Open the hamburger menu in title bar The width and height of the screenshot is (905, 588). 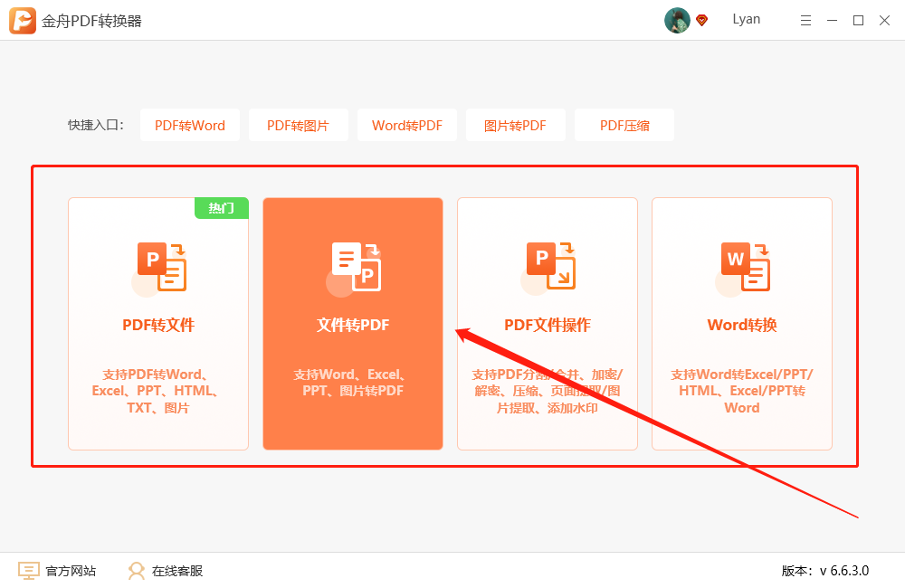click(805, 21)
